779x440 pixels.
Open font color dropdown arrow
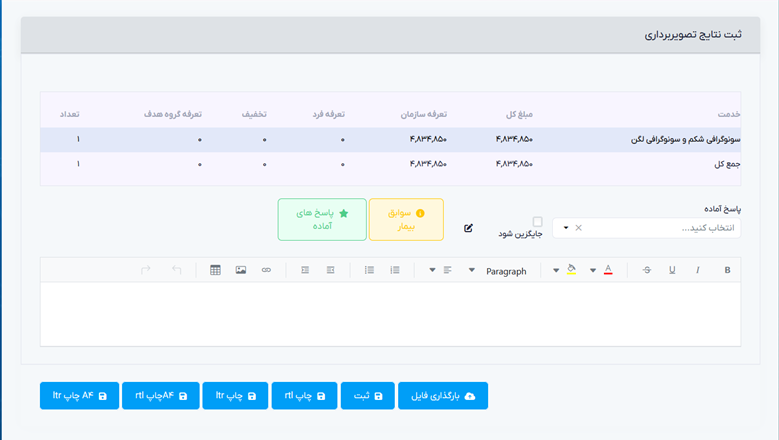tap(593, 271)
